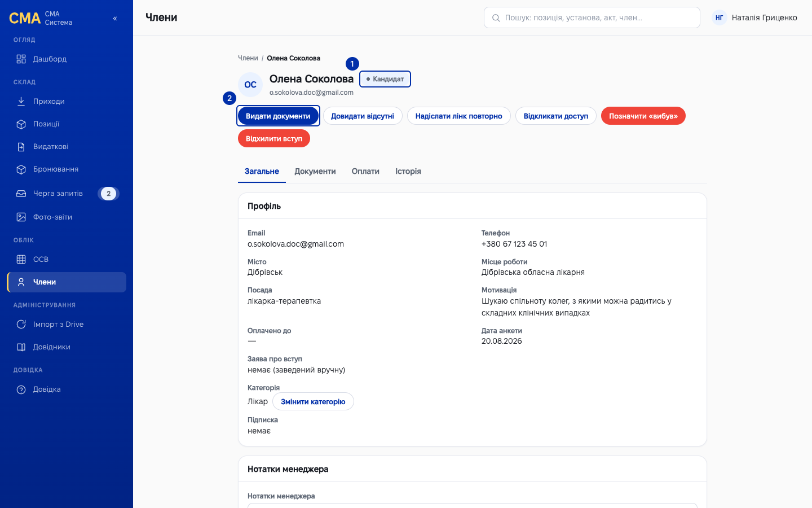Image resolution: width=812 pixels, height=508 pixels.
Task: Click Відкликати доступ button
Action: (556, 116)
